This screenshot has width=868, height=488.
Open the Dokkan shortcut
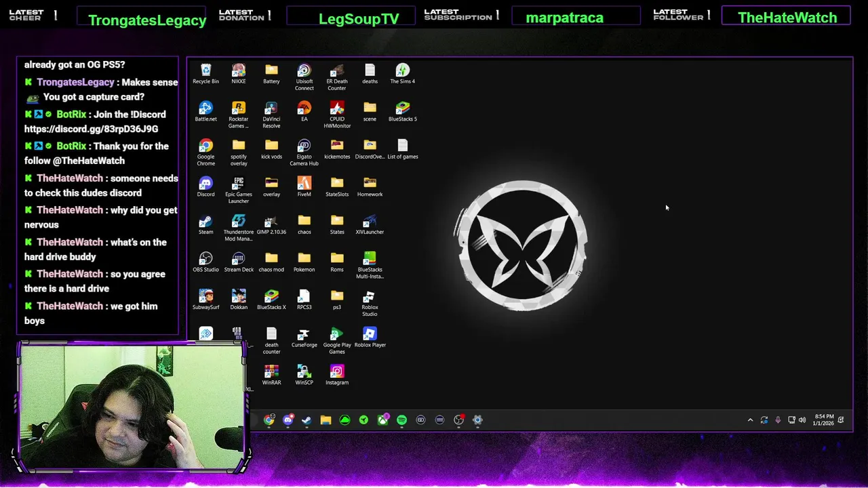point(239,300)
